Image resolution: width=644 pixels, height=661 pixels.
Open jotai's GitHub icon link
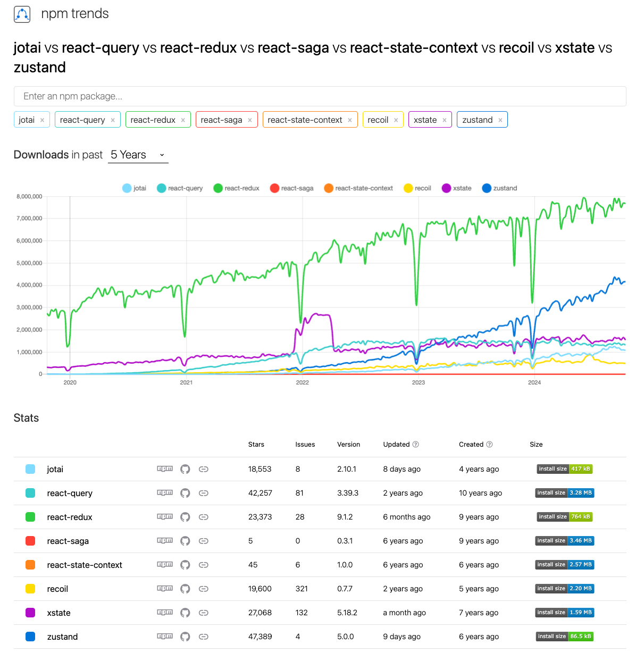[x=185, y=469]
